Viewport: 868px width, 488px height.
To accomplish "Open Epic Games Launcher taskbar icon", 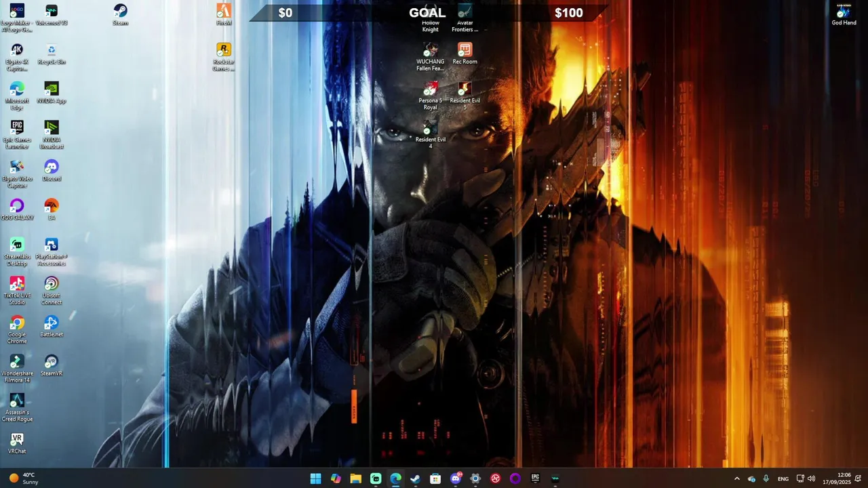I will click(535, 479).
